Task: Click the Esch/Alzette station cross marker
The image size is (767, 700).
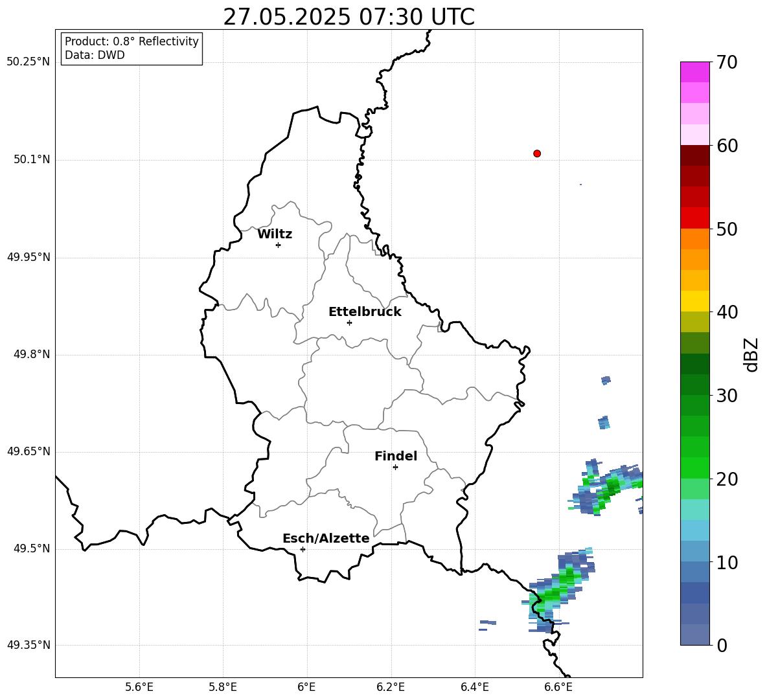Action: pos(303,549)
